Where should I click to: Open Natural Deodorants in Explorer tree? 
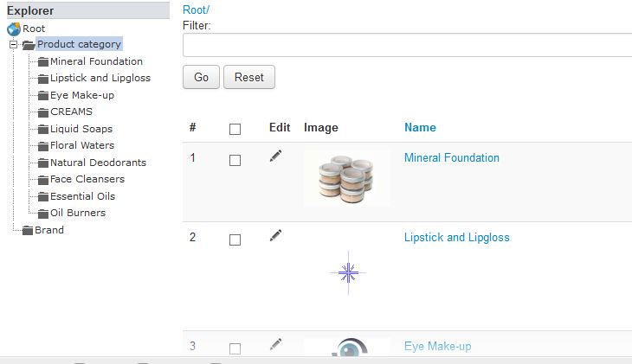click(99, 163)
